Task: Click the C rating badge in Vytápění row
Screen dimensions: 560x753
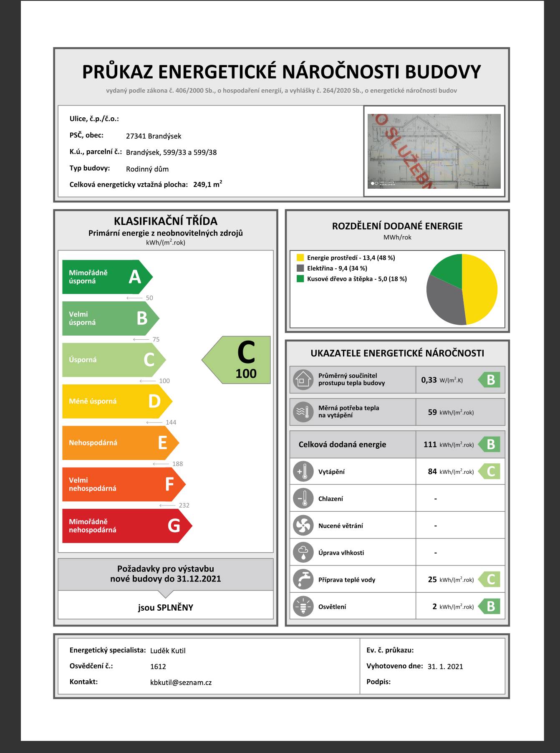Action: [x=489, y=472]
